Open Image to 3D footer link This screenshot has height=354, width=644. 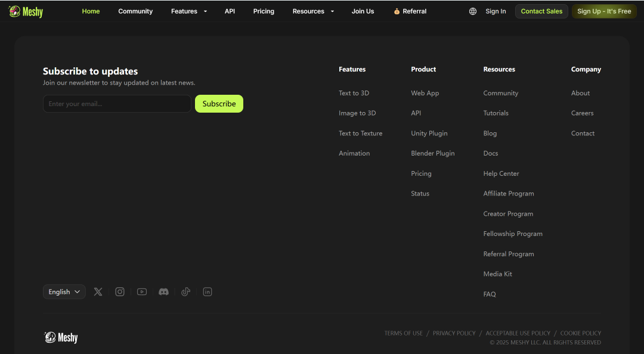pyautogui.click(x=357, y=113)
